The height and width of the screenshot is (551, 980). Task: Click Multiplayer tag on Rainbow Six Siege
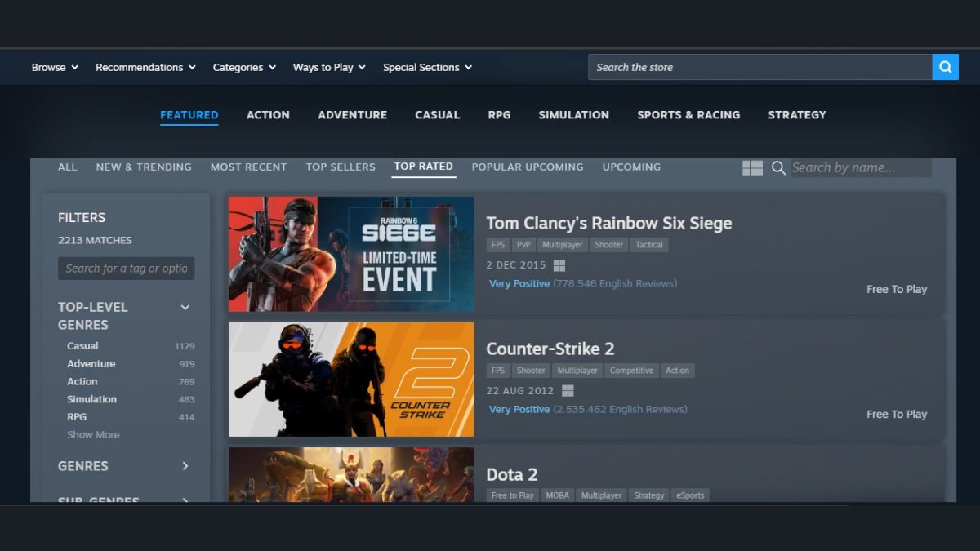tap(562, 245)
